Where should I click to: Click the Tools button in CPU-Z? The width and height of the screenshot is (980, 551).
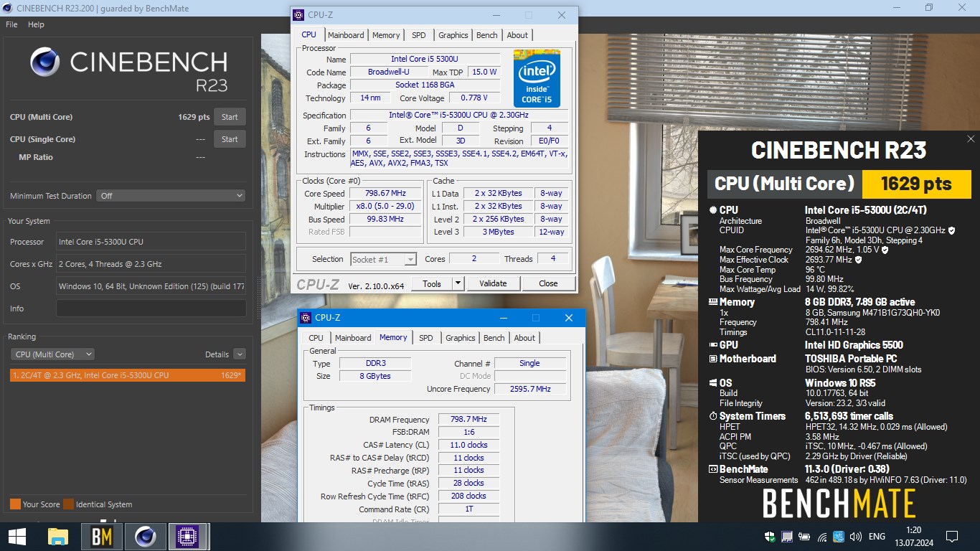pos(432,283)
